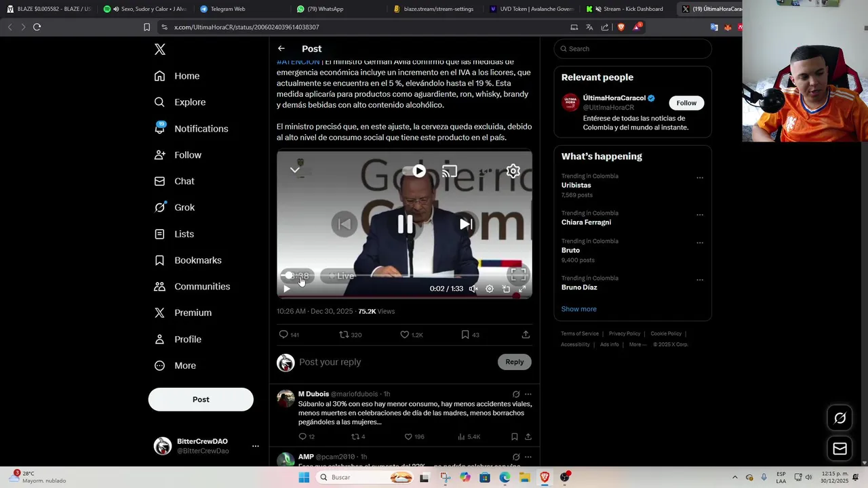Open Explore in the sidebar
Image resolution: width=868 pixels, height=488 pixels.
180,102
